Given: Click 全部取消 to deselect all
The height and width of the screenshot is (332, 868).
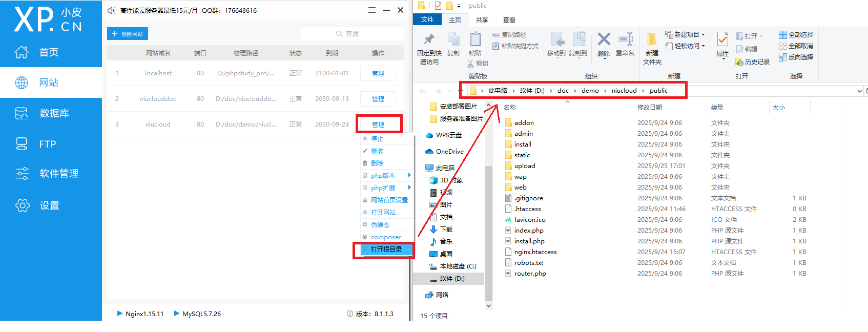Looking at the screenshot, I should [796, 46].
